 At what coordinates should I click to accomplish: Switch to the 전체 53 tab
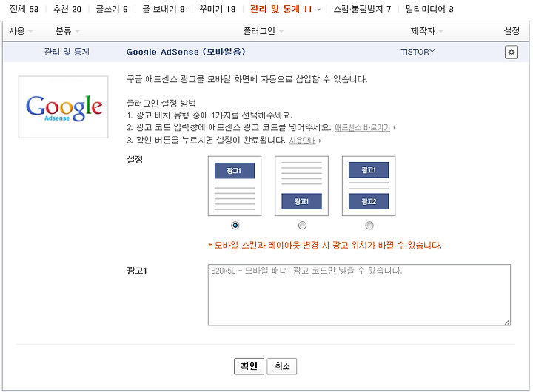pyautogui.click(x=24, y=9)
